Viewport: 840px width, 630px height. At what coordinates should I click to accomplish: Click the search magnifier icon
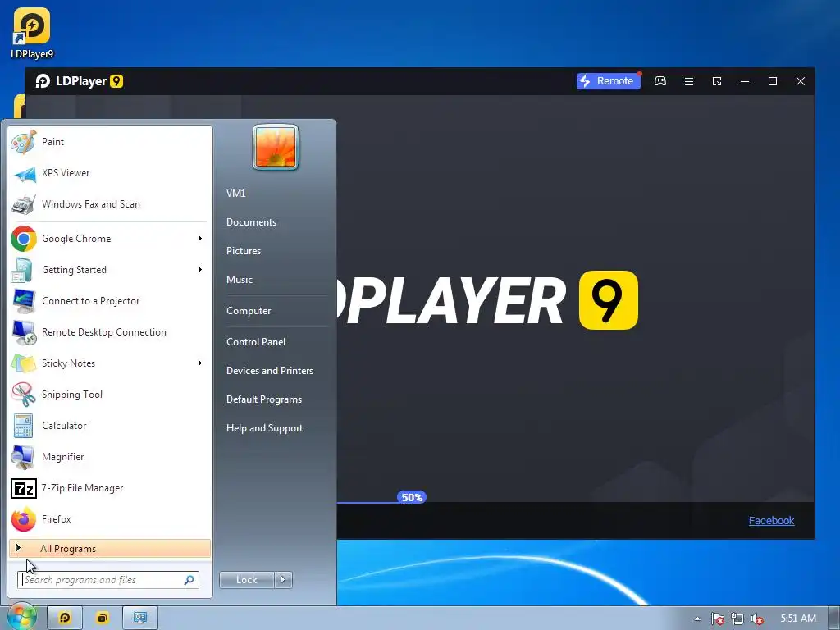(189, 580)
